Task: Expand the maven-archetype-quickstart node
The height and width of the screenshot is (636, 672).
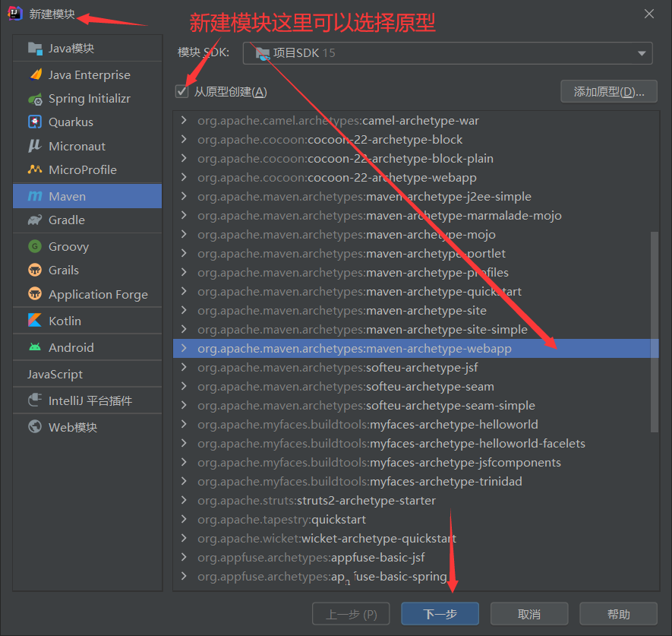Action: (x=184, y=291)
